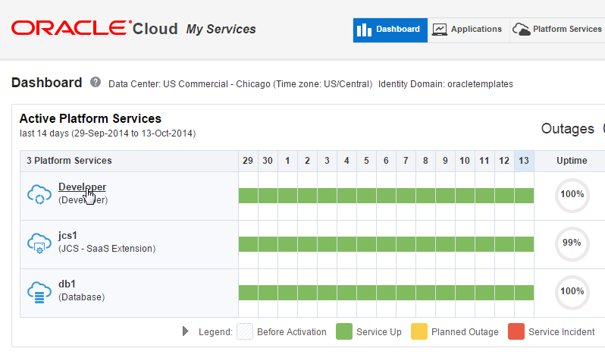Click the Applications monitor icon
Viewport: 605px width, 364px height.
click(440, 30)
